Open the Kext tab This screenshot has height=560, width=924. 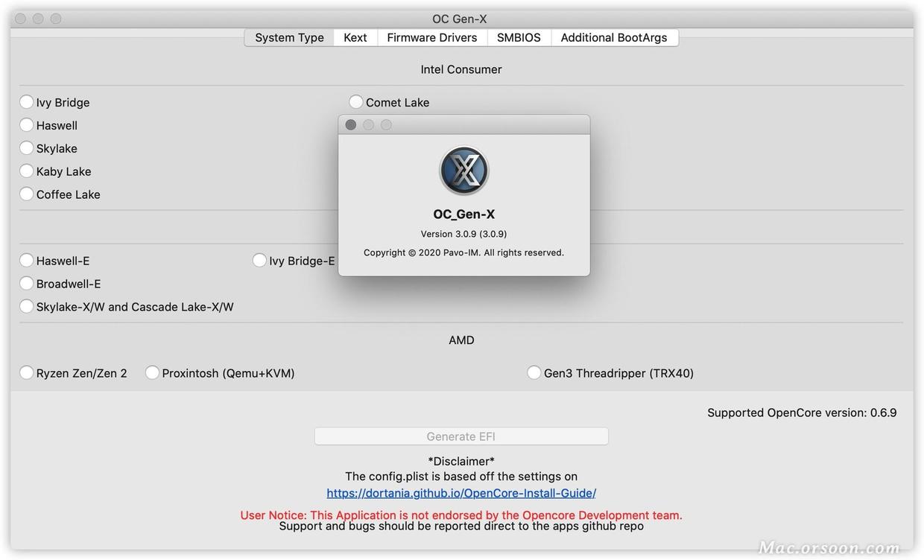[x=355, y=37]
